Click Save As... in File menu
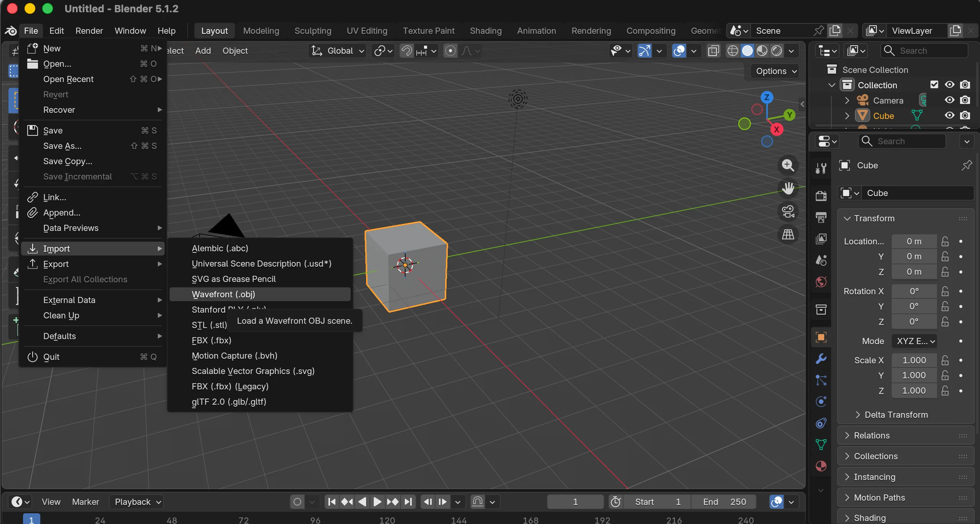 coord(93,146)
